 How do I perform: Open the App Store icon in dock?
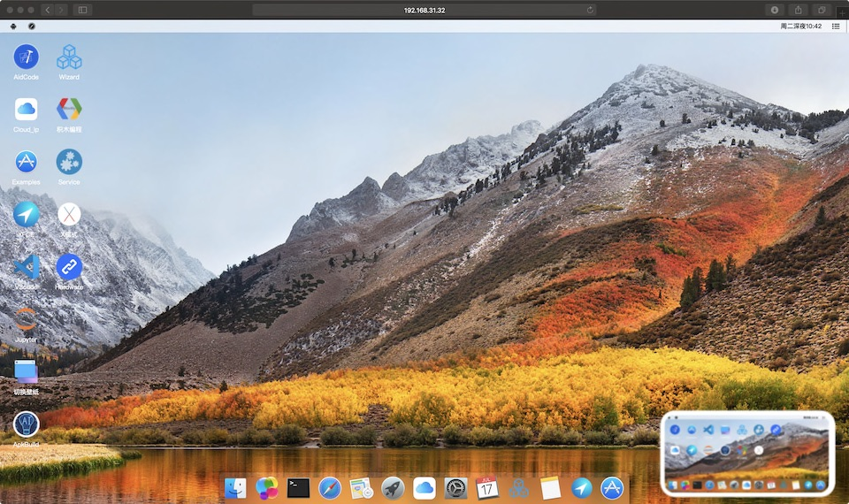click(612, 488)
